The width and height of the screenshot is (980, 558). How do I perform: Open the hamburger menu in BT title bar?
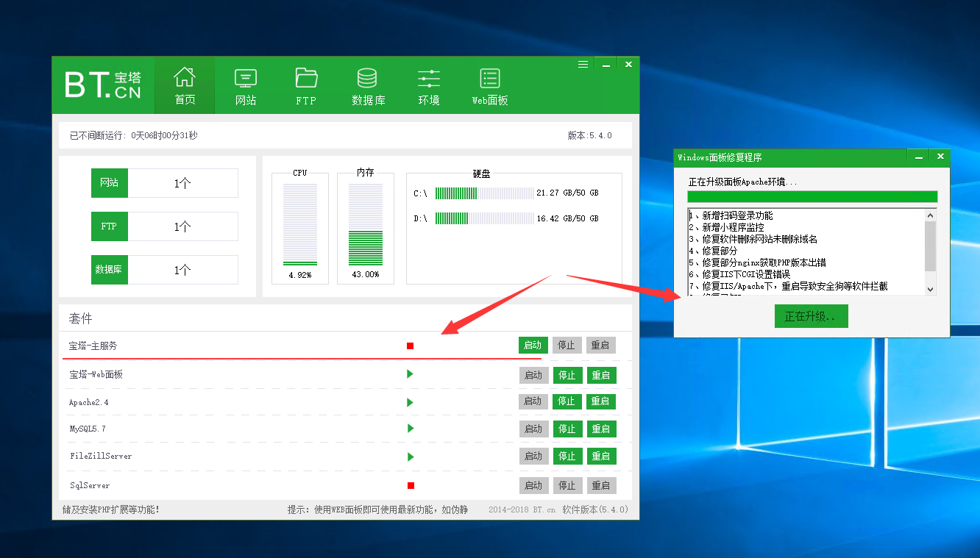tap(583, 65)
